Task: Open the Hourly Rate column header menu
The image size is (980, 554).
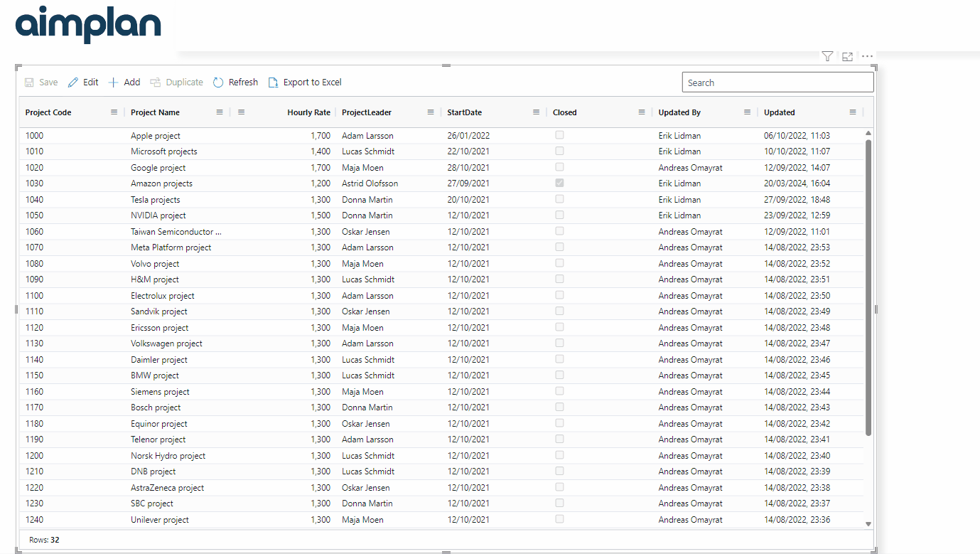Action: click(241, 112)
